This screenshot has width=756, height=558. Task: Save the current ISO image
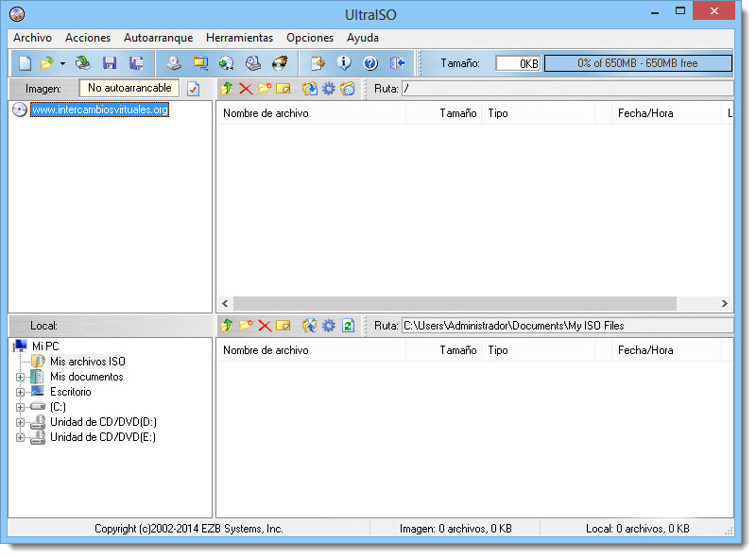point(109,62)
